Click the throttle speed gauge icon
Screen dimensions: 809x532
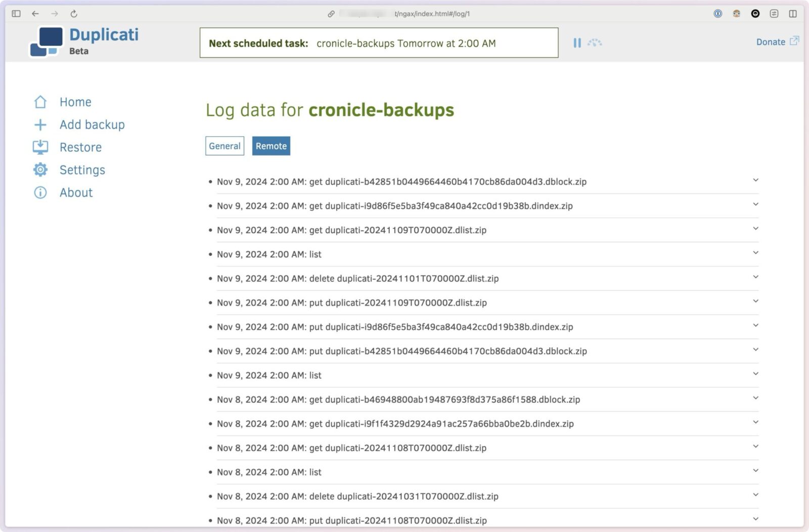pos(595,43)
